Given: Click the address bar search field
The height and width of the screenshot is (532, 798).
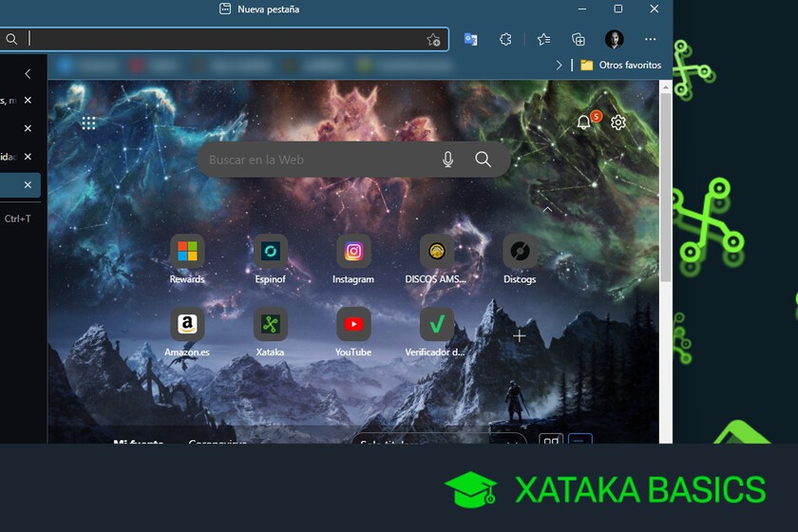Looking at the screenshot, I should click(x=224, y=39).
